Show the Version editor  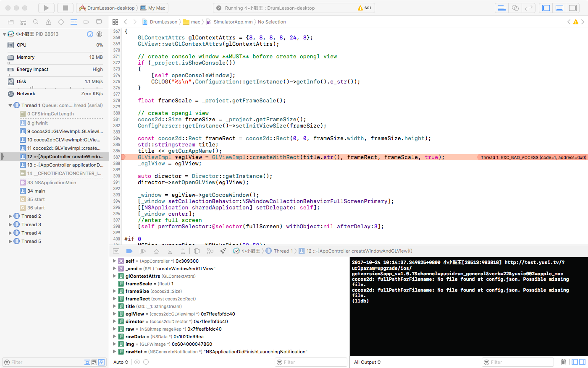[529, 8]
